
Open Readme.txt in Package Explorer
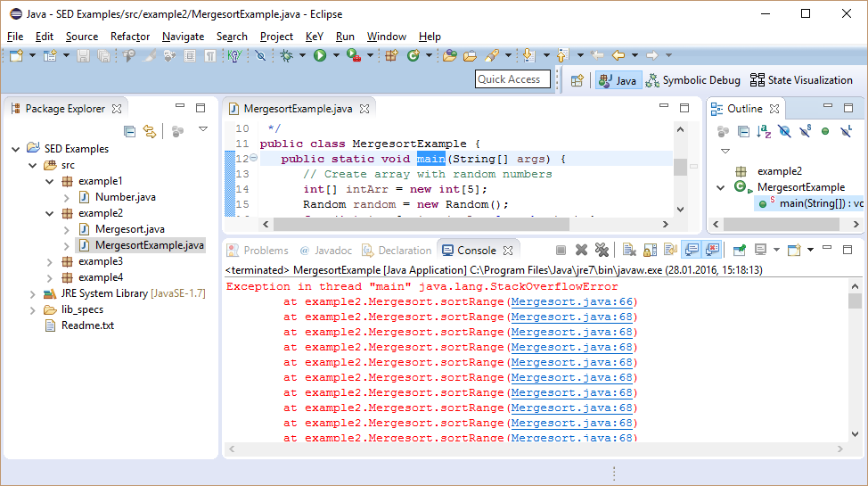point(87,325)
